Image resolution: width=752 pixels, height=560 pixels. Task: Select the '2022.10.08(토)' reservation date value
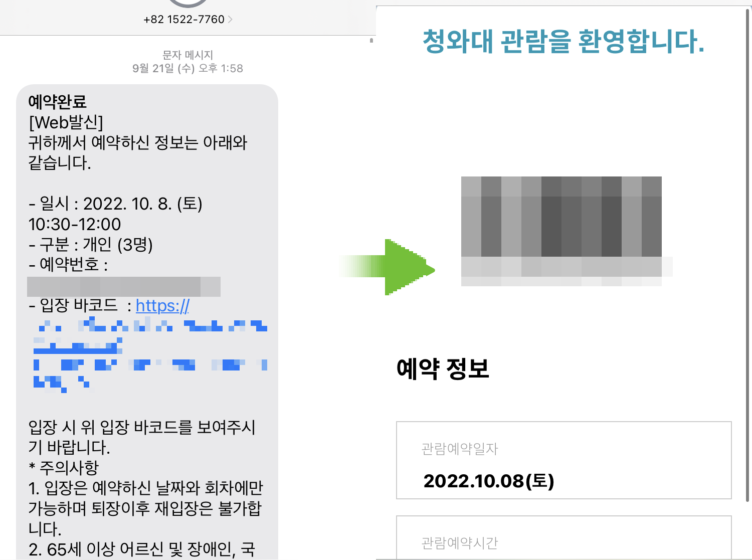[x=489, y=481]
